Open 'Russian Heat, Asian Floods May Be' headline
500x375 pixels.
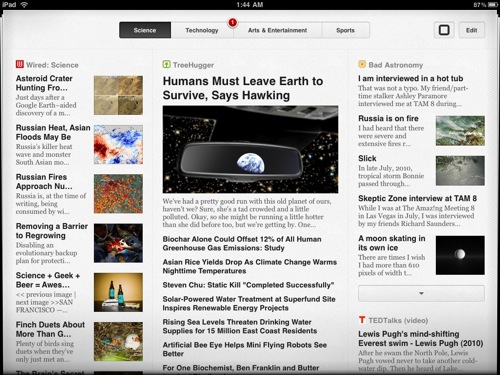click(53, 132)
